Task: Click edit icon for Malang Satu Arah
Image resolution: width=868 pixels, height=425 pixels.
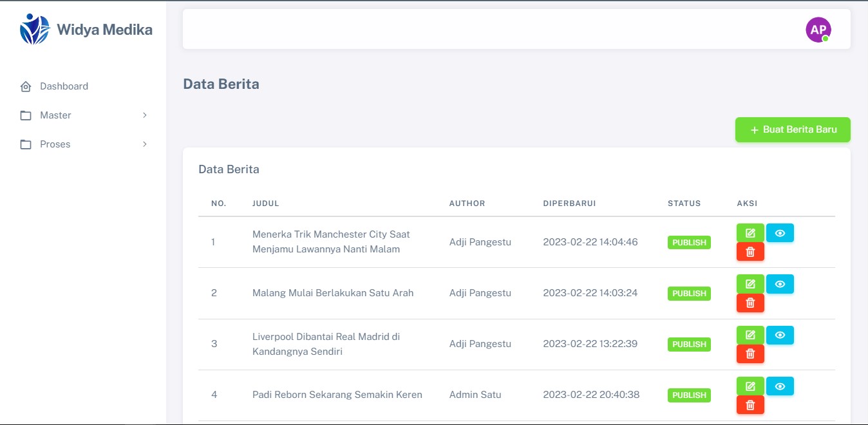Action: pyautogui.click(x=750, y=284)
